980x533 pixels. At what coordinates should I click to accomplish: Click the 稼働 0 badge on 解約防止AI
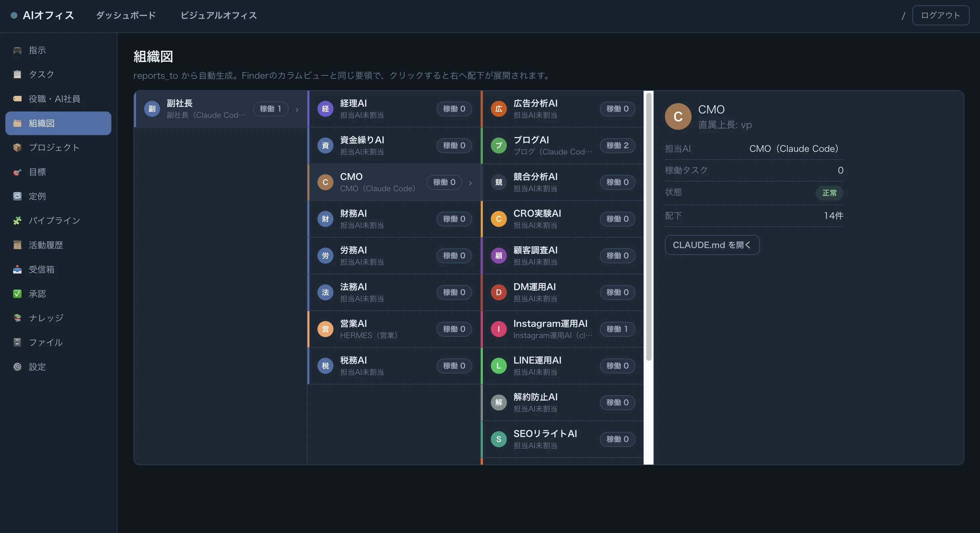point(618,403)
